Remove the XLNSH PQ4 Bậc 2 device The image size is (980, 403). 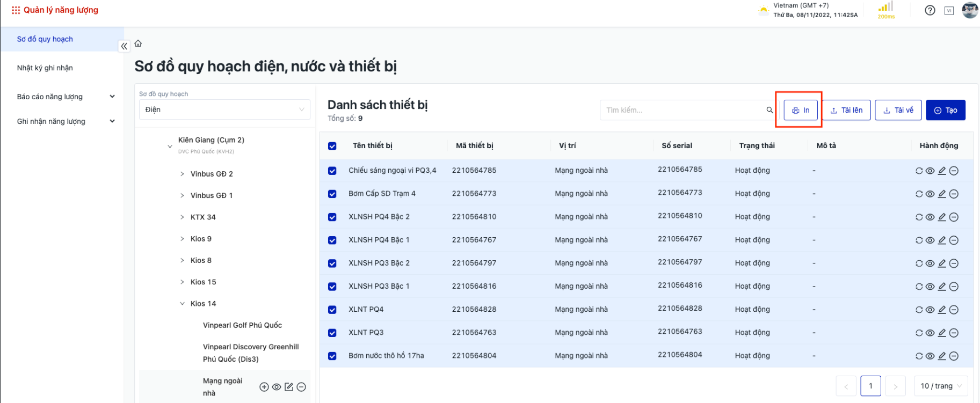tap(954, 217)
